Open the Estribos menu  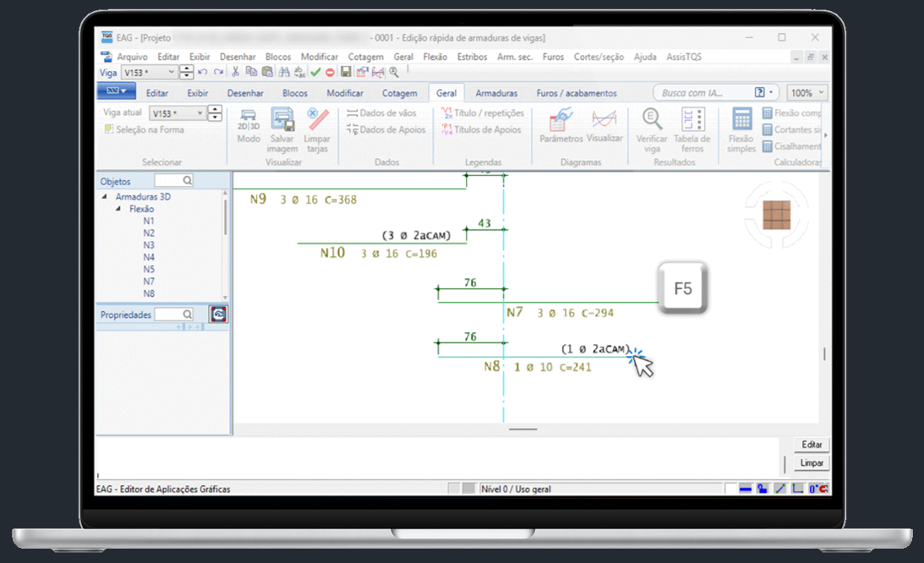click(472, 57)
